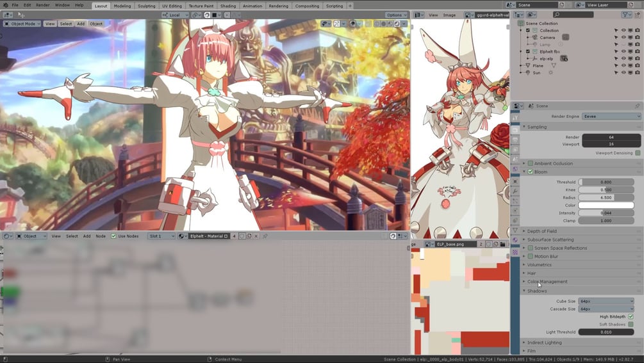644x363 pixels.
Task: Open the Local transform orientation dropdown
Action: click(x=175, y=15)
